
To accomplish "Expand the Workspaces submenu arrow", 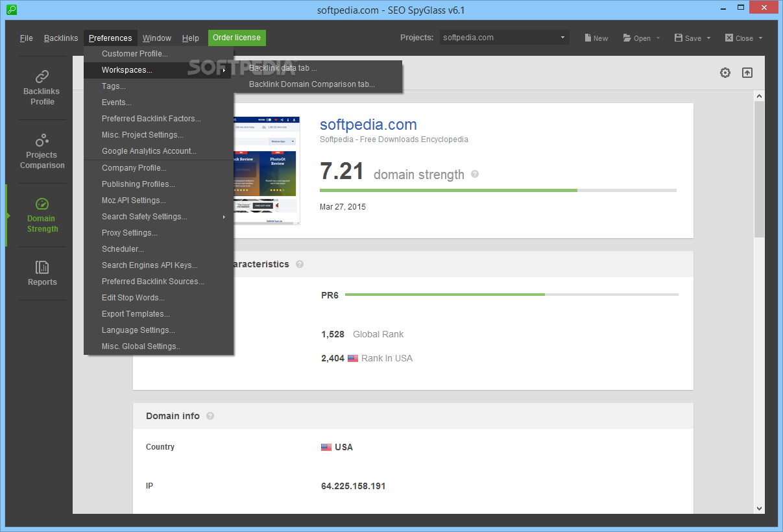I will 224,70.
